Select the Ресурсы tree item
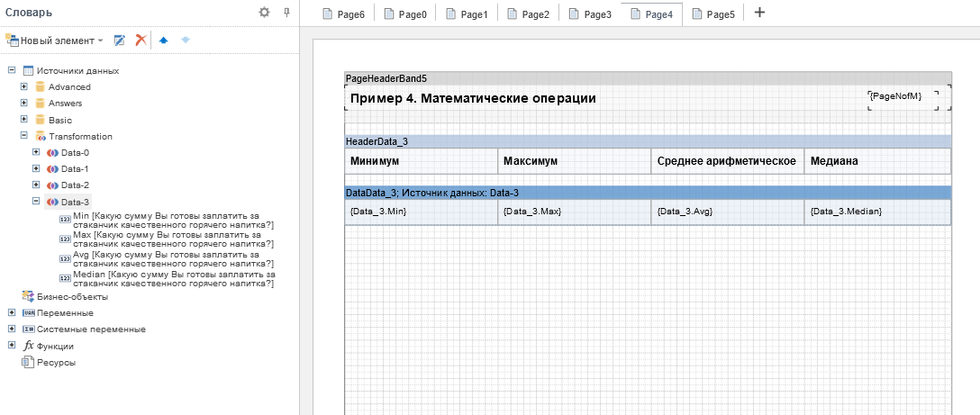The width and height of the screenshot is (980, 415). tap(55, 362)
